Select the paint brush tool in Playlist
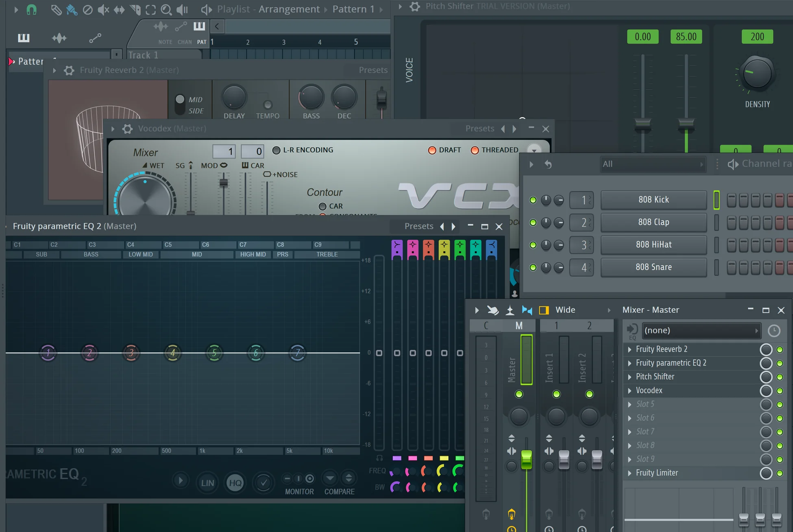The height and width of the screenshot is (532, 793). click(x=72, y=10)
